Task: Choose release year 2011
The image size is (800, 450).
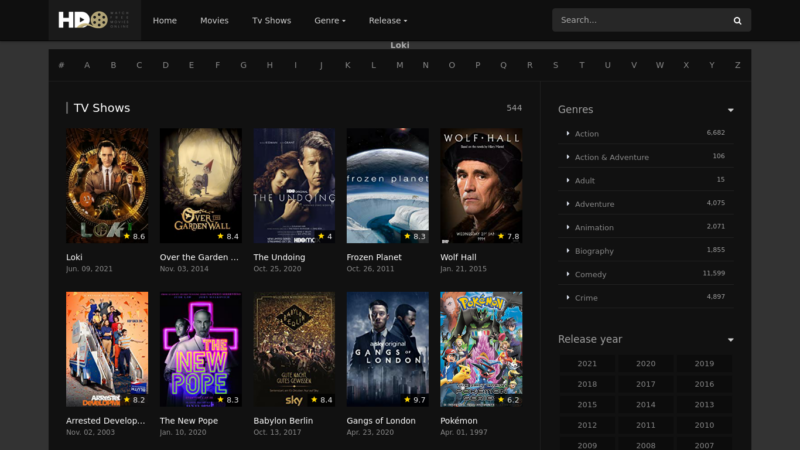Action: point(645,424)
